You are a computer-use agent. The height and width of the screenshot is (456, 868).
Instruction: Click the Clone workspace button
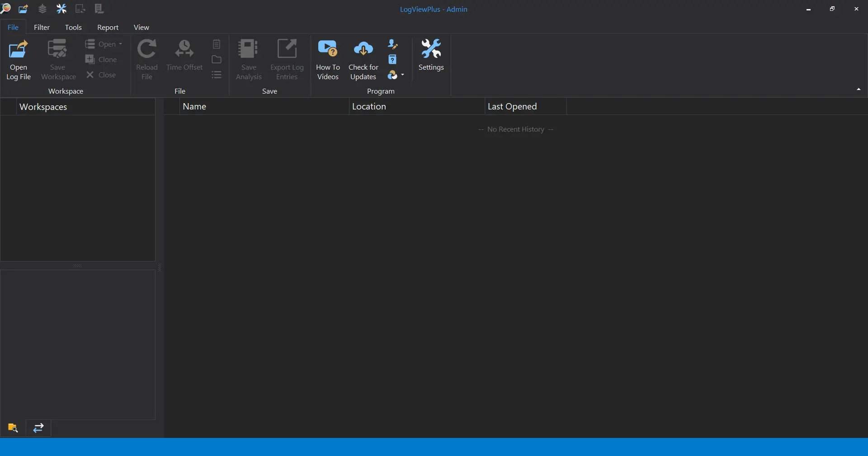[101, 59]
